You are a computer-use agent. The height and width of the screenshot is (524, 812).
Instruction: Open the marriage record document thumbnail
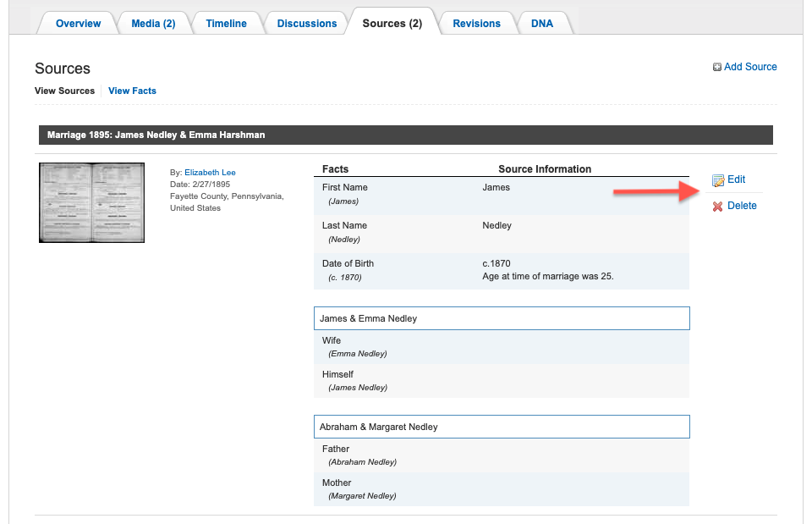[91, 202]
